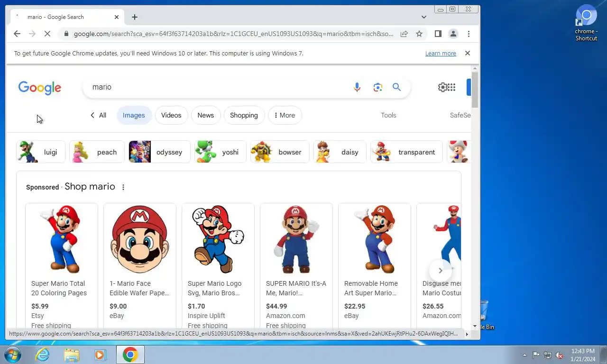Viewport: 607px width, 364px height.
Task: Open the Windows Start button
Action: click(12, 355)
